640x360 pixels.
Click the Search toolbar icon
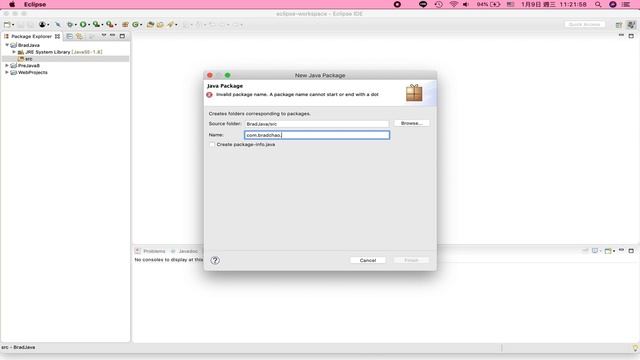[x=171, y=24]
